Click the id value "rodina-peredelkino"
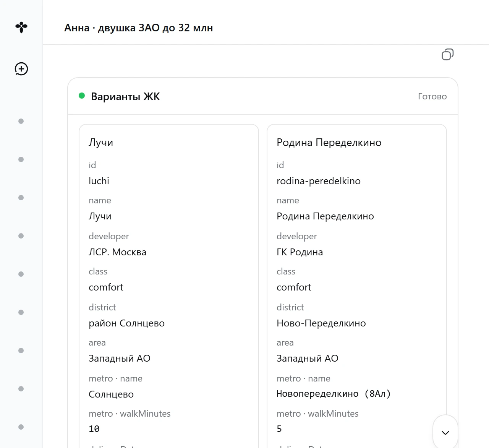 tap(319, 181)
